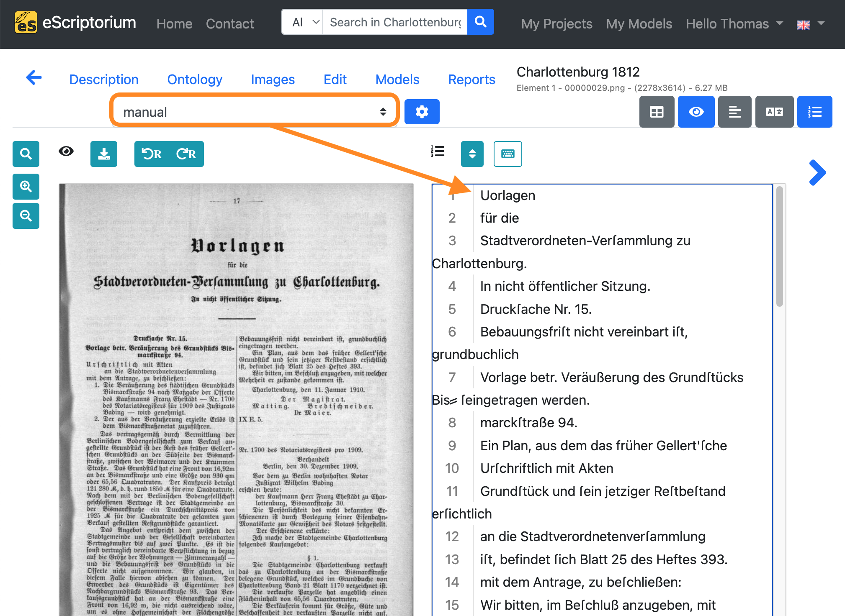The height and width of the screenshot is (616, 845).
Task: Rotate image clockwise
Action: pos(186,154)
